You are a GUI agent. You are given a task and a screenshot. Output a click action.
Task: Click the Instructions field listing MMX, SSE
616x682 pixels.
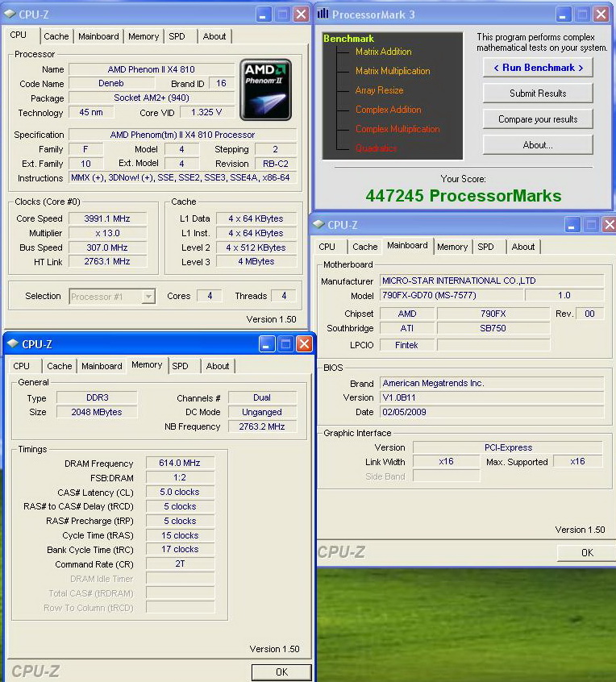(x=183, y=177)
